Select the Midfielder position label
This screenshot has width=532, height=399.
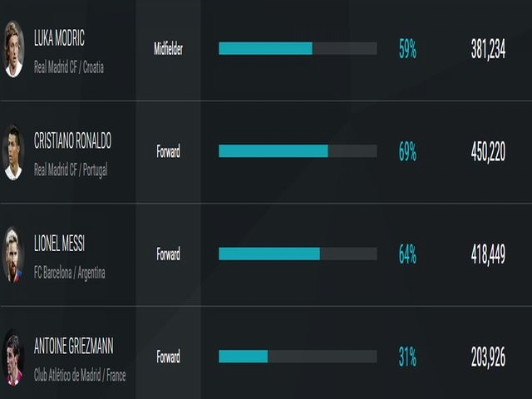click(x=168, y=49)
